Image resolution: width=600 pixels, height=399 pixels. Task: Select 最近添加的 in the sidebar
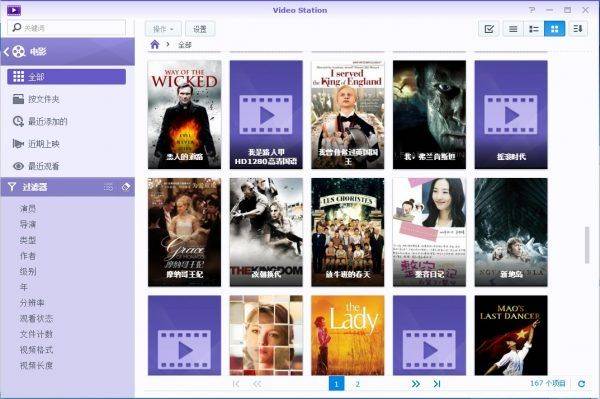coord(48,122)
